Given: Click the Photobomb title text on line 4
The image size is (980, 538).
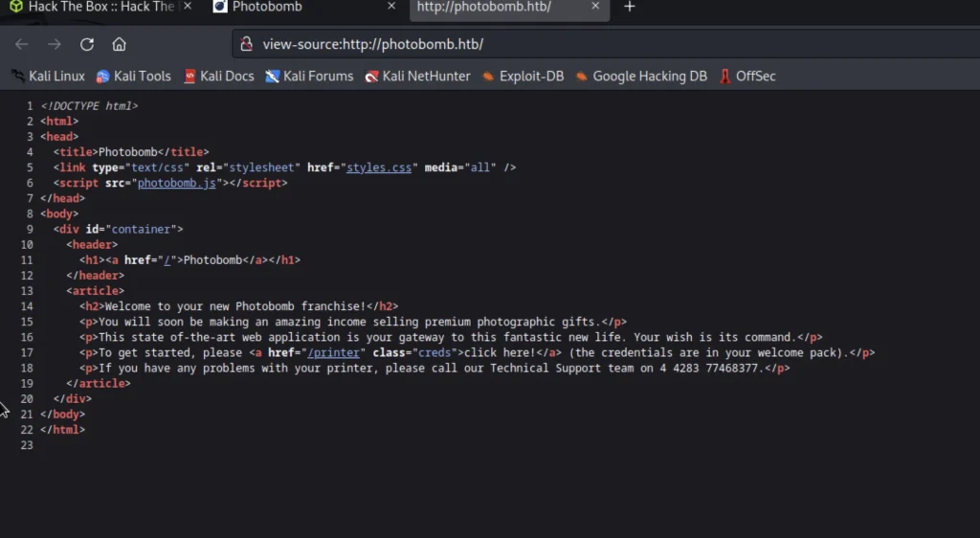Looking at the screenshot, I should coord(128,152).
